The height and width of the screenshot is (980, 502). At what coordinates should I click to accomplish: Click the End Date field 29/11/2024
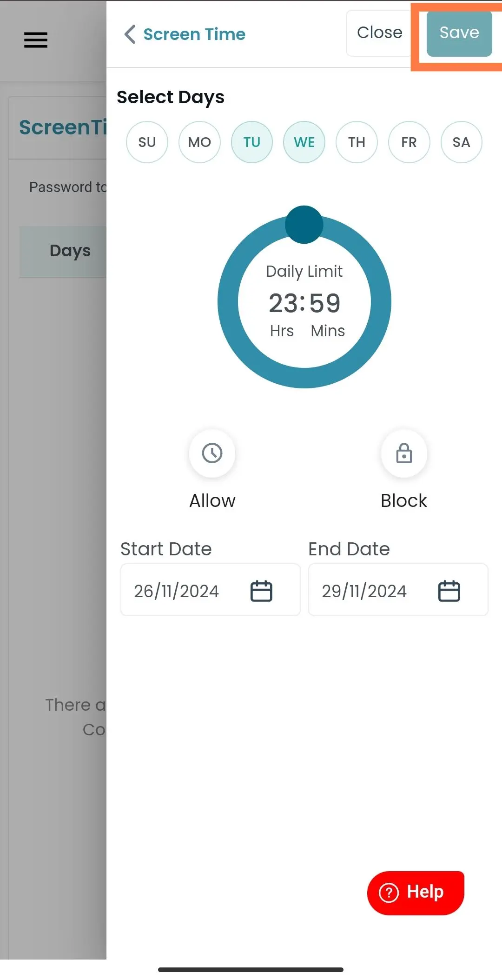(x=398, y=590)
